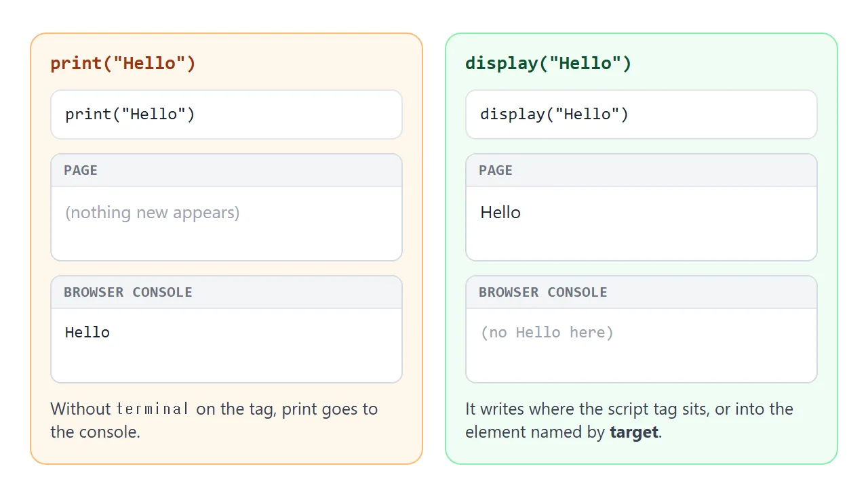Viewport: 868px width, 500px height.
Task: Click the bold "target" word in caption
Action: 634,432
